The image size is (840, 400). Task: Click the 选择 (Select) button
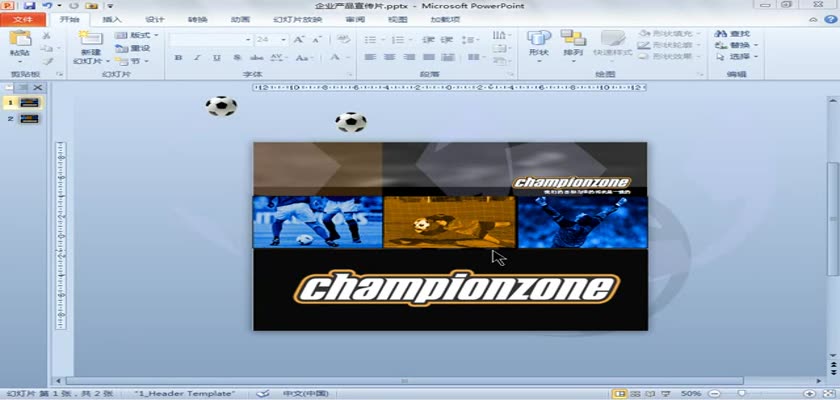[x=737, y=57]
